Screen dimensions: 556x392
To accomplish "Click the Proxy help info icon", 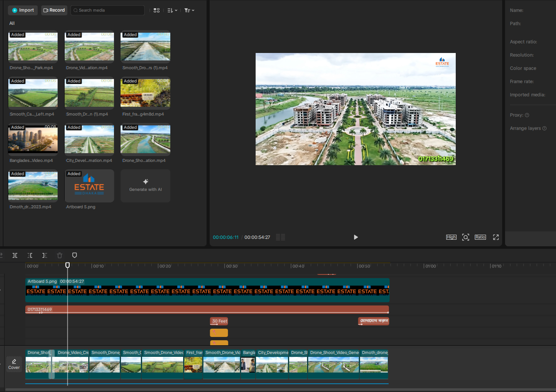I will click(527, 115).
